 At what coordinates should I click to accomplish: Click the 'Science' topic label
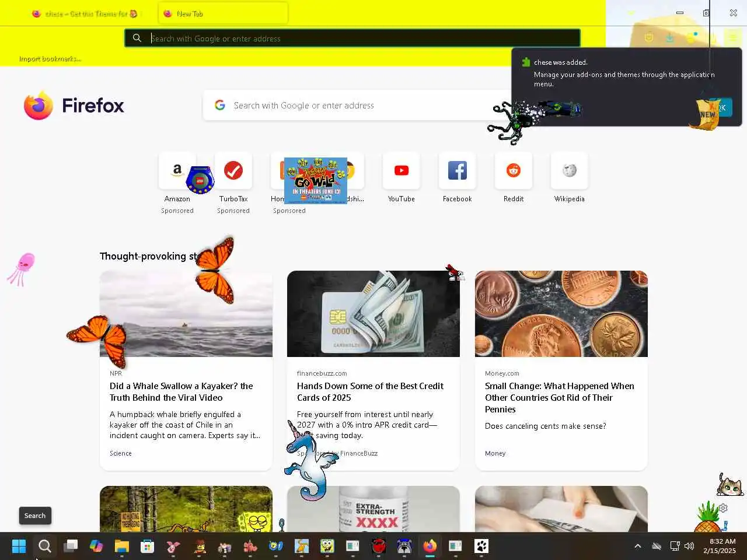(x=121, y=453)
